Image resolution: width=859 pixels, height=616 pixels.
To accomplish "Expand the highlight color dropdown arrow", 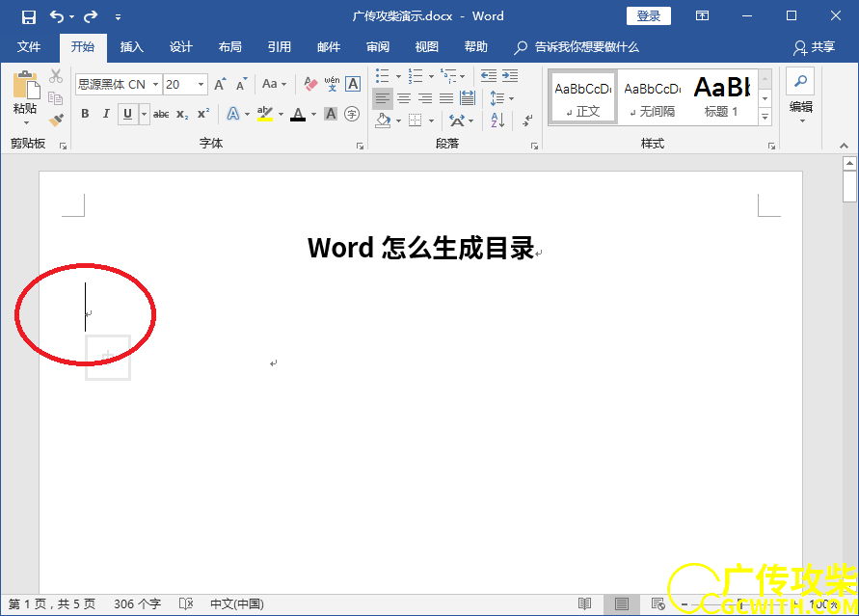I will [x=282, y=115].
